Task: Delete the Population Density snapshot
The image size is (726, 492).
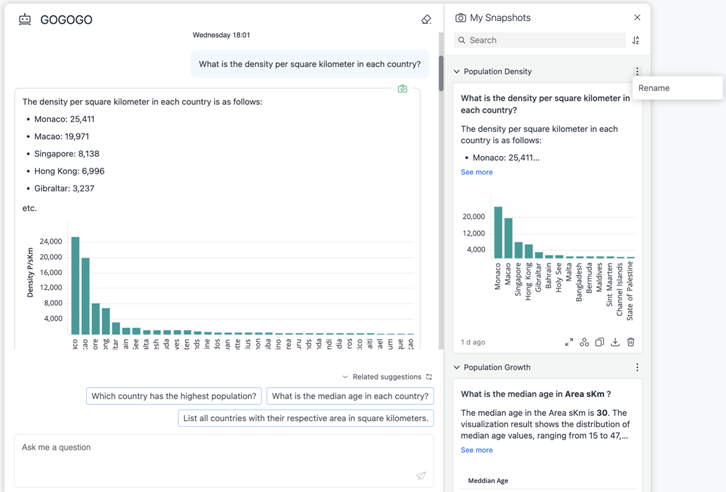Action: pyautogui.click(x=630, y=342)
